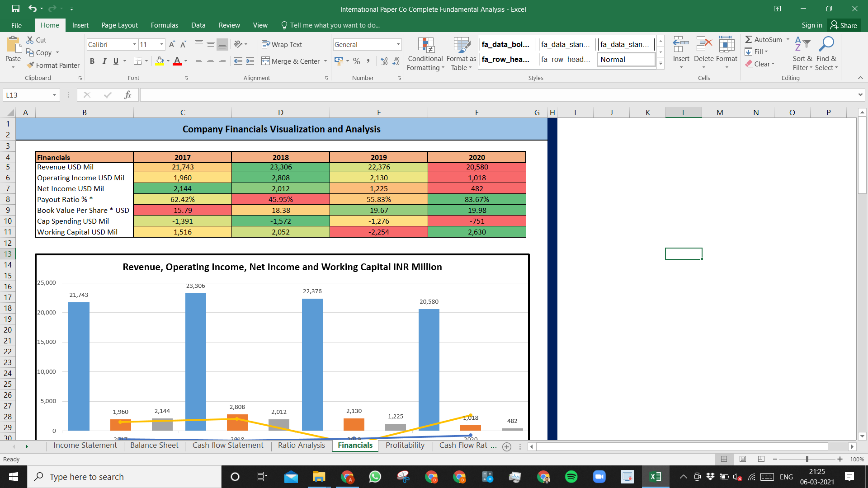Click the Tell me search field
The height and width of the screenshot is (488, 868).
(x=335, y=25)
